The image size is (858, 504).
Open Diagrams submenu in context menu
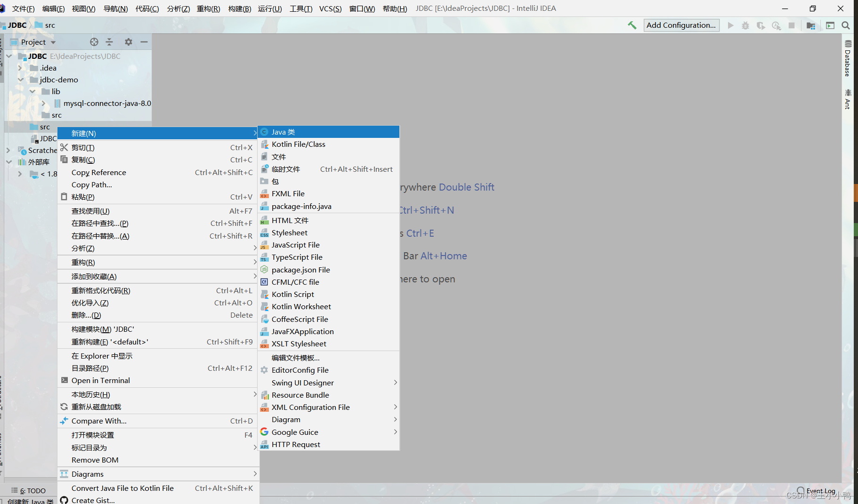(158, 474)
